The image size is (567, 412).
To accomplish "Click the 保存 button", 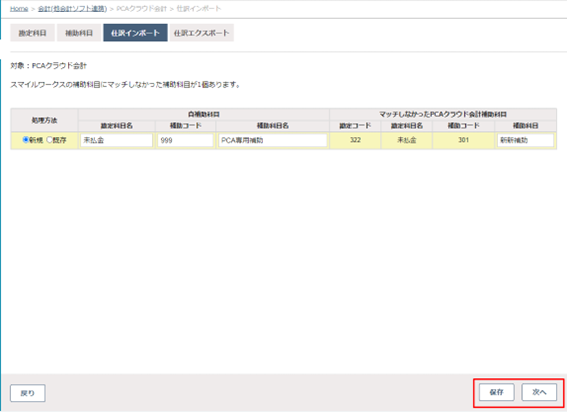I will click(x=496, y=392).
